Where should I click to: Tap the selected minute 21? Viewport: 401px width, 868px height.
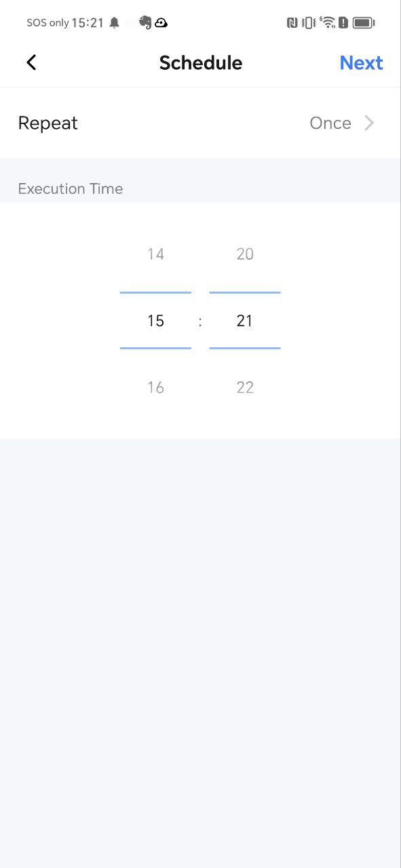(245, 321)
